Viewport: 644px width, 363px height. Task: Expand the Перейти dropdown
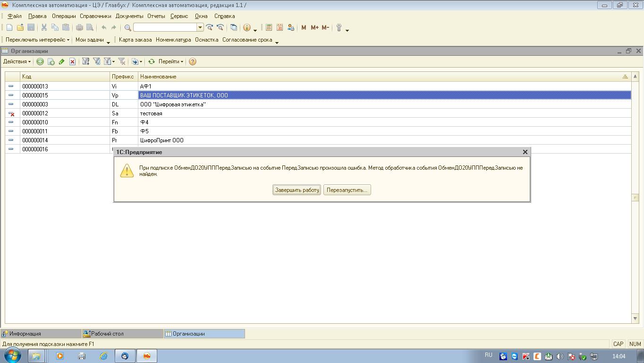pos(170,61)
